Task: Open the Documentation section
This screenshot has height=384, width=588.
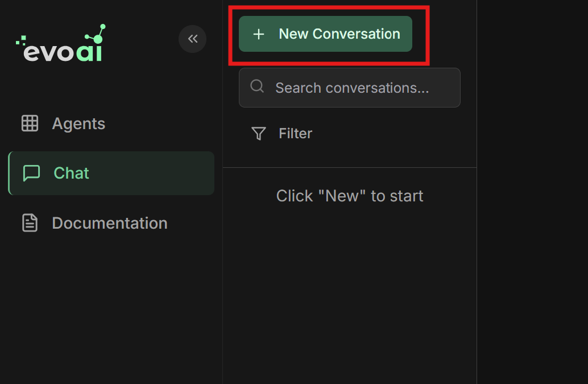Action: [x=110, y=222]
